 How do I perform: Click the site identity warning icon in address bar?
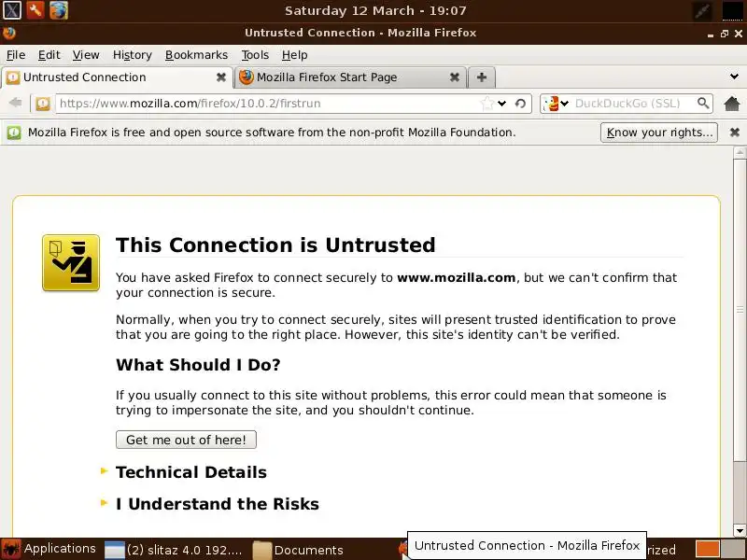[x=42, y=104]
